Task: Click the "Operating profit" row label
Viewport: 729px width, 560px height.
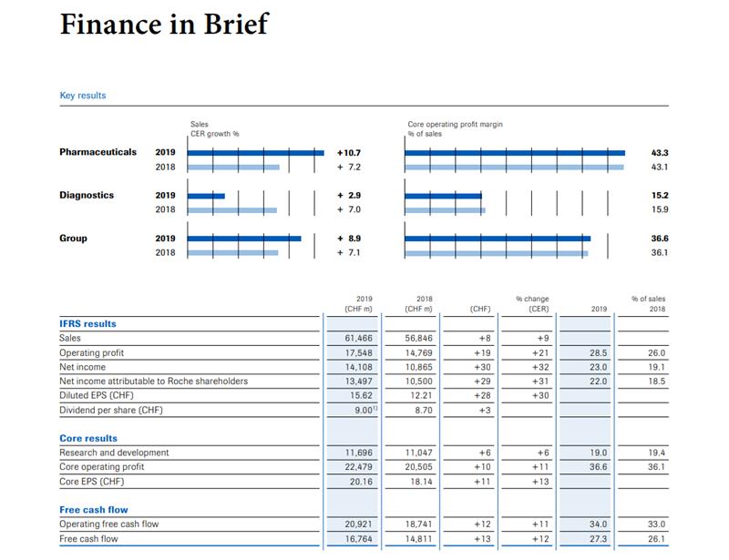Action: 91,352
